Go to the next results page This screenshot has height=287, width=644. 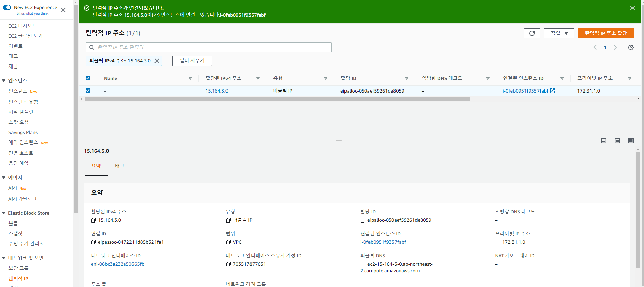615,47
